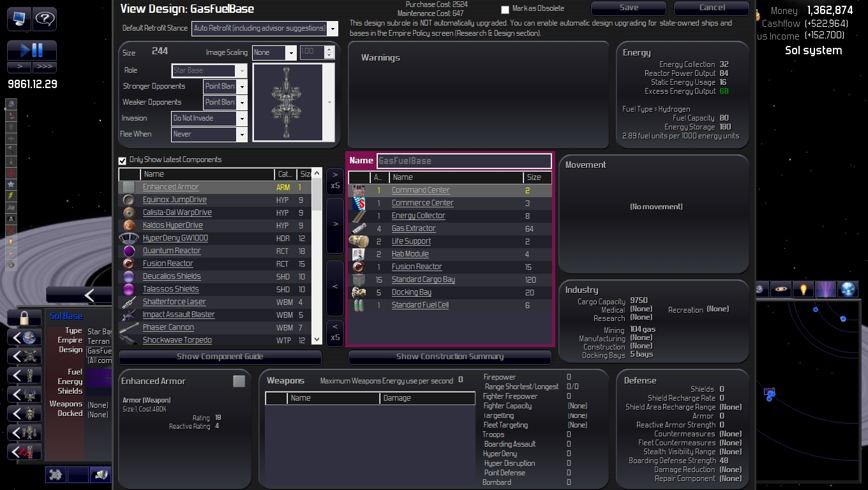Image resolution: width=868 pixels, height=490 pixels.
Task: Toggle the Mark as Obsolete checkbox
Action: (x=505, y=10)
